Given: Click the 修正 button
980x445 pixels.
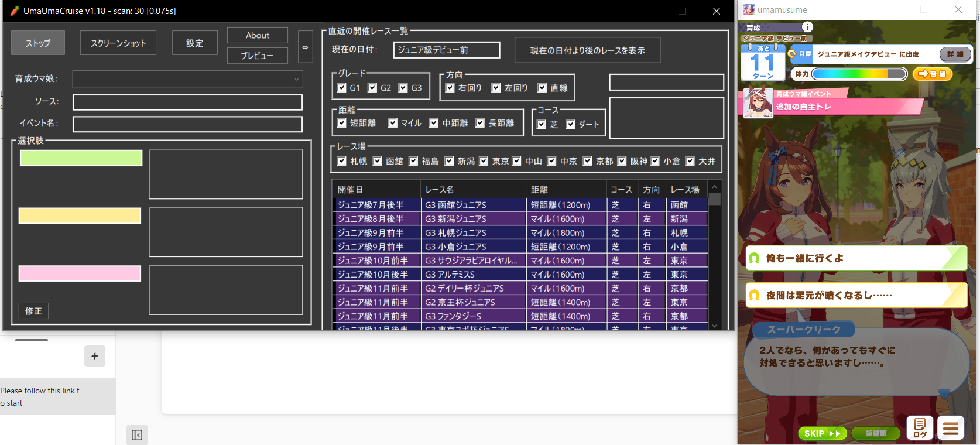Looking at the screenshot, I should click(x=33, y=311).
